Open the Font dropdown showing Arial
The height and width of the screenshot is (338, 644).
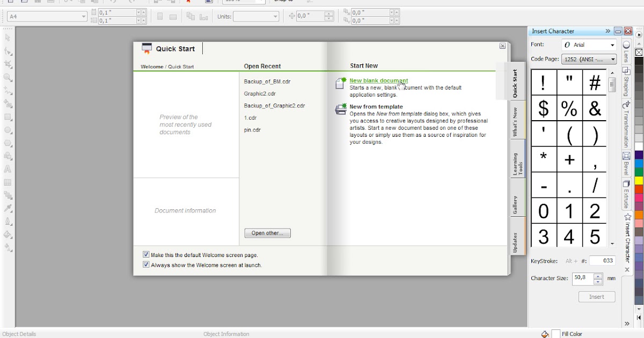click(x=612, y=45)
